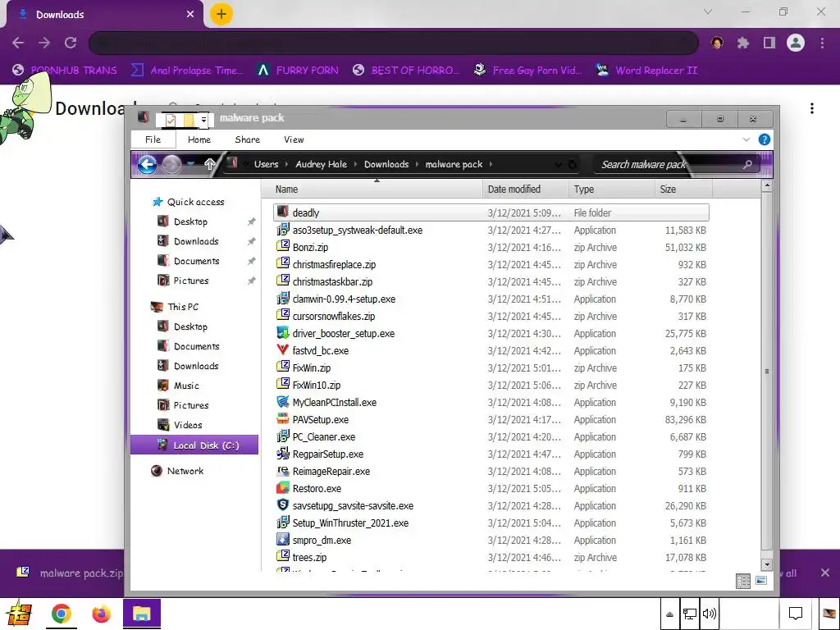
Task: Select the MyCleanPCInstall.exe icon
Action: click(x=283, y=402)
